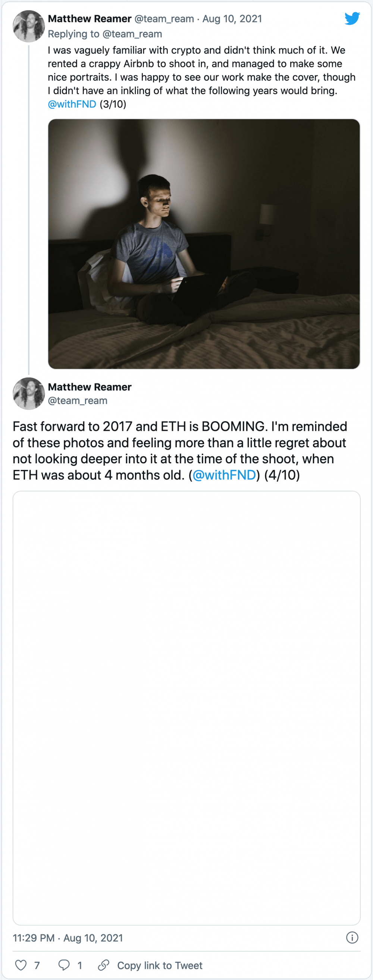This screenshot has height=980, width=373.
Task: Click the Twitter bird logo icon
Action: coord(352,18)
